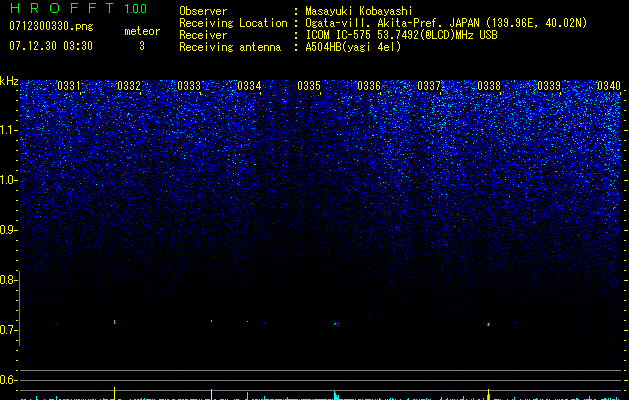Click the 1.1 frequency axis label
Screen dimensions: 629x400
(8, 130)
